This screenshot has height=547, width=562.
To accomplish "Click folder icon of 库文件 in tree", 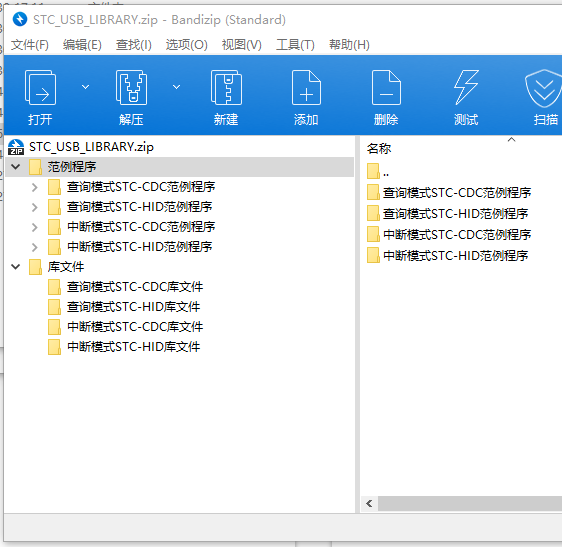I will click(35, 267).
